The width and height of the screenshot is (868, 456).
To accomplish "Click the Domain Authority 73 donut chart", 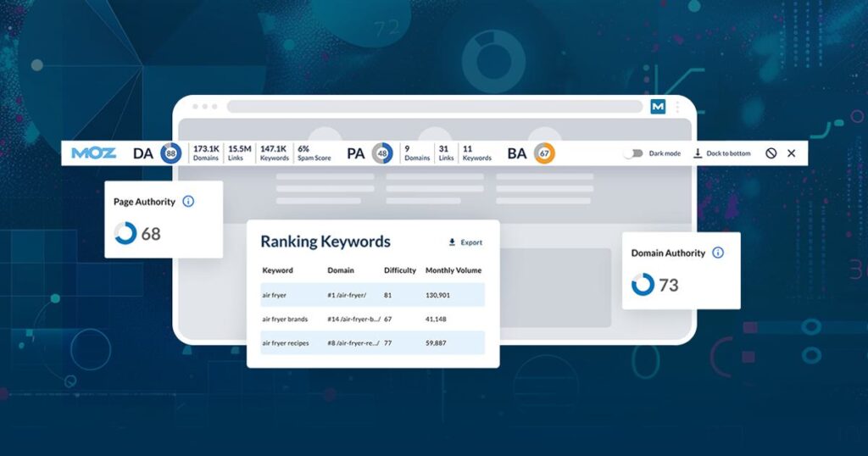I will (643, 285).
